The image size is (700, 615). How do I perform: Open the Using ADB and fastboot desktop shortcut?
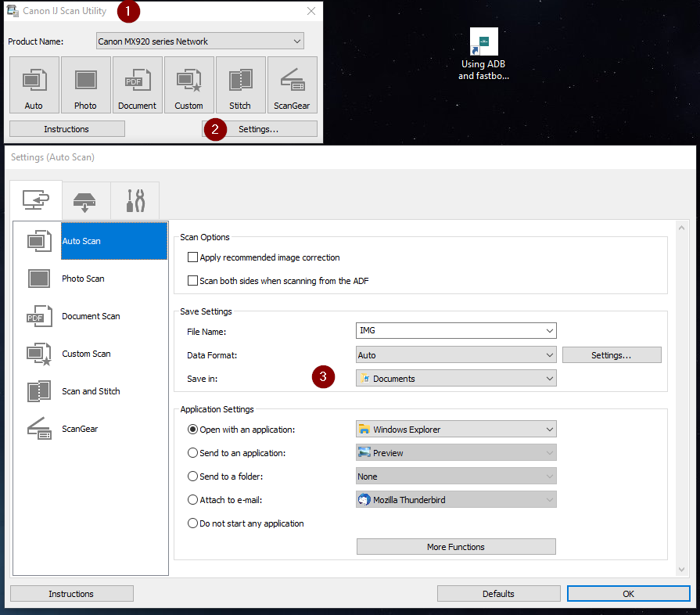[483, 54]
